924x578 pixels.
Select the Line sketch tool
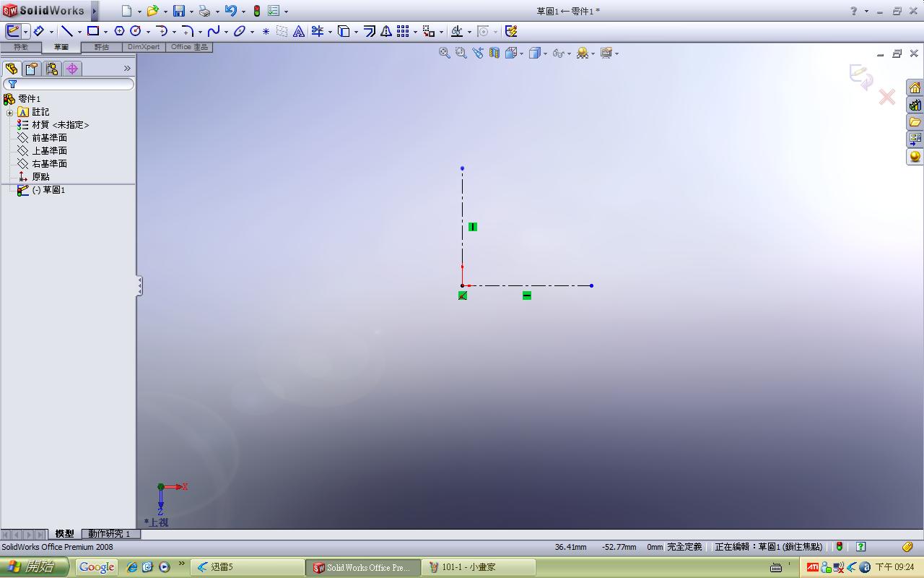tap(67, 31)
